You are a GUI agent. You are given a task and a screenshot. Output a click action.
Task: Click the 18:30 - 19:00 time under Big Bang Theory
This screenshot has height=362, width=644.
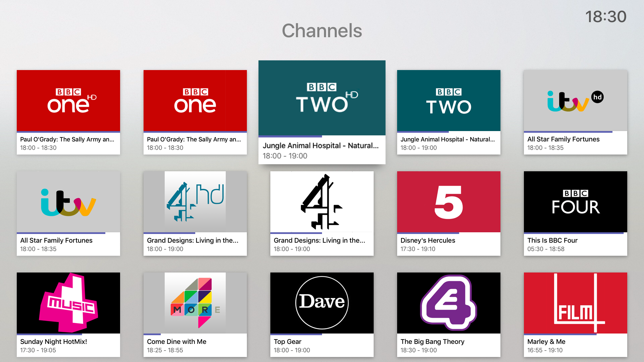point(419,350)
